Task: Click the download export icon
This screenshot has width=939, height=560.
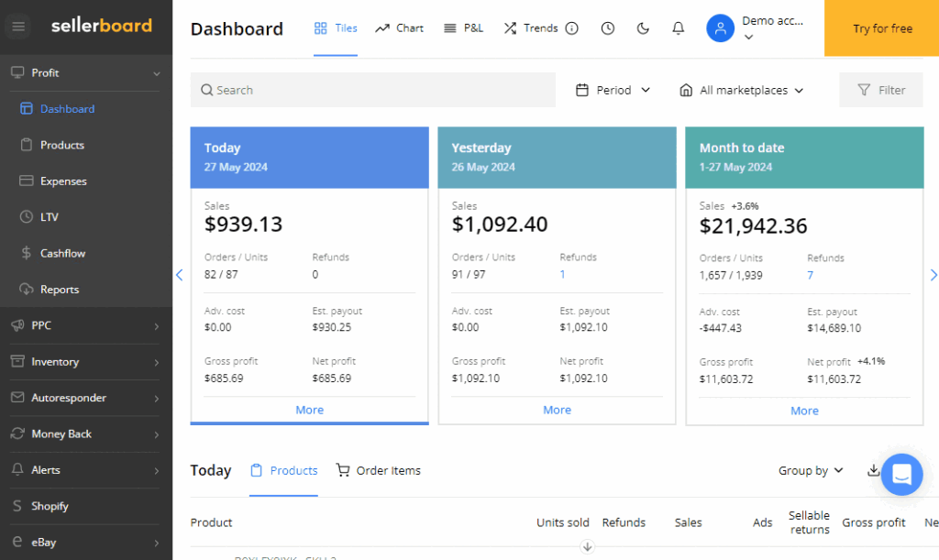Action: [873, 470]
